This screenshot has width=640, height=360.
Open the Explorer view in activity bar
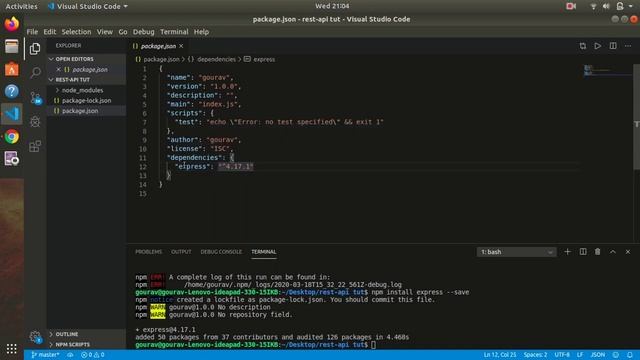(x=35, y=49)
